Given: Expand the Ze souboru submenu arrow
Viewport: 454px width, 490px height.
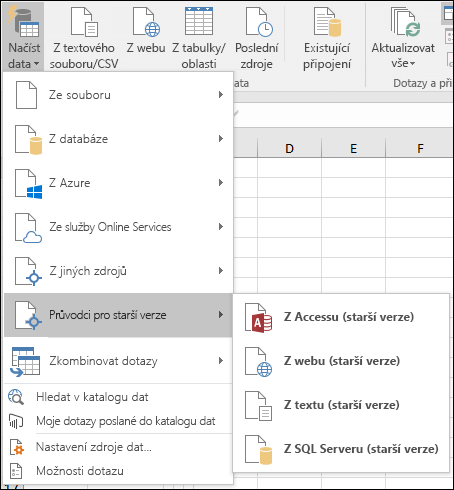Looking at the screenshot, I should pyautogui.click(x=221, y=95).
